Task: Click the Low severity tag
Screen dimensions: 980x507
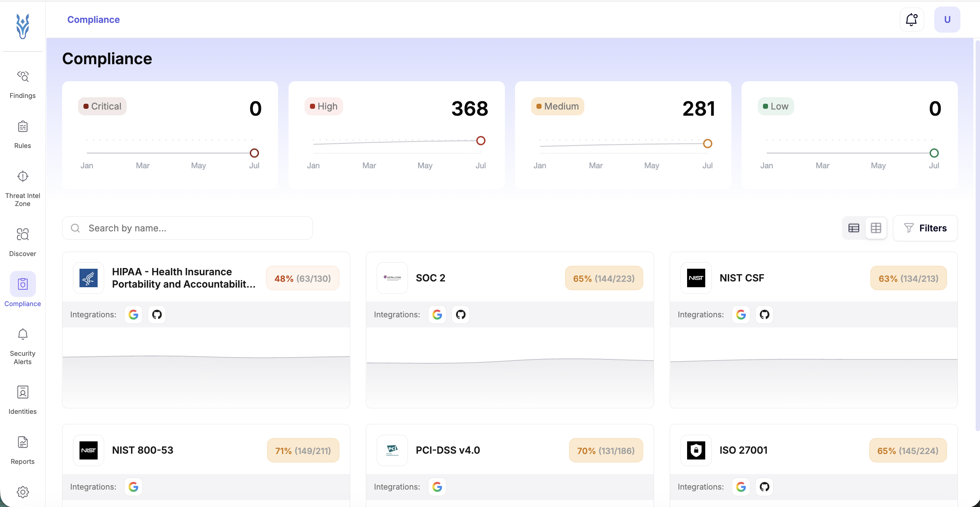Action: (775, 106)
